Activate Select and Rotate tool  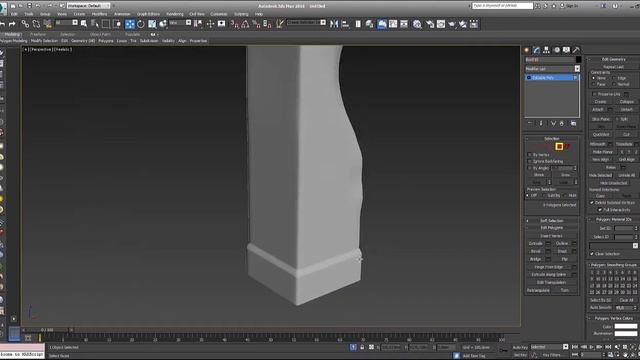pyautogui.click(x=141, y=24)
